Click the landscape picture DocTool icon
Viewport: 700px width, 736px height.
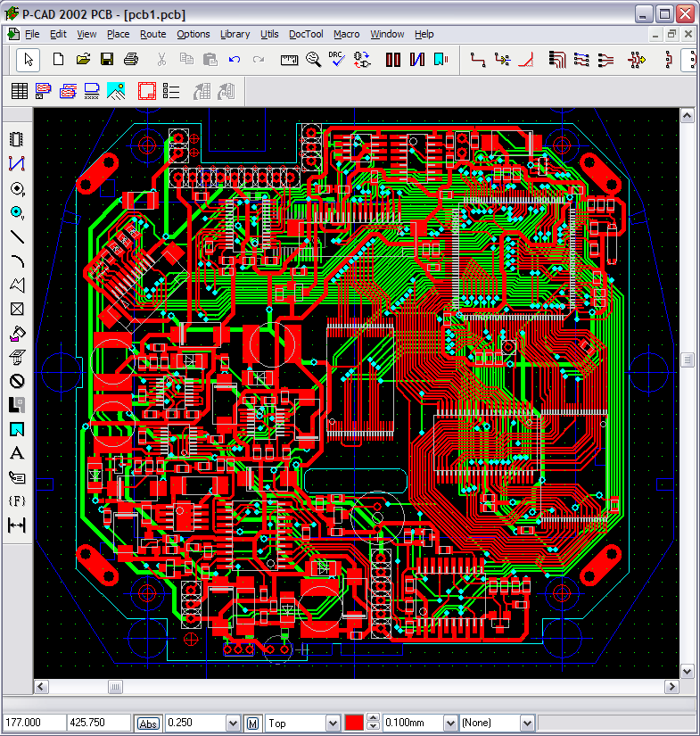coord(116,91)
